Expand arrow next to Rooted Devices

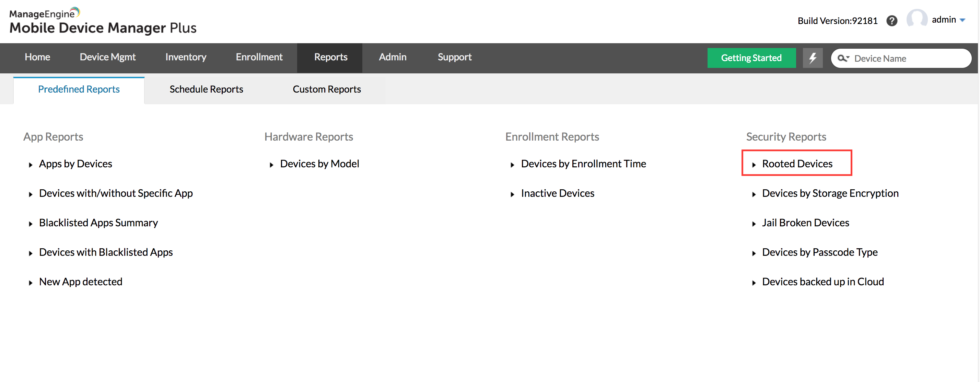[x=753, y=165]
